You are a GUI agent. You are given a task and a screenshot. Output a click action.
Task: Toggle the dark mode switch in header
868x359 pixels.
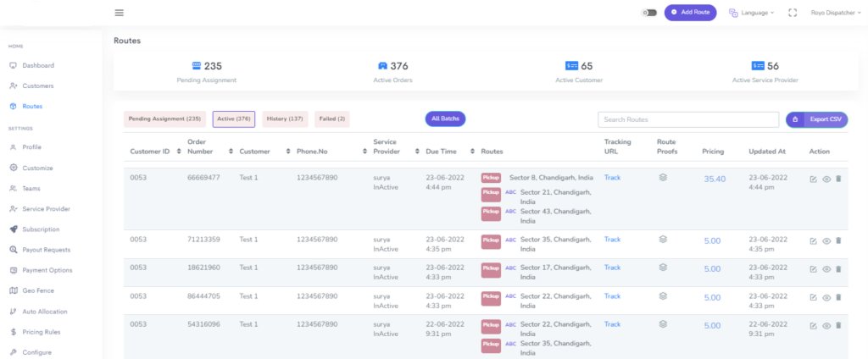tap(650, 13)
